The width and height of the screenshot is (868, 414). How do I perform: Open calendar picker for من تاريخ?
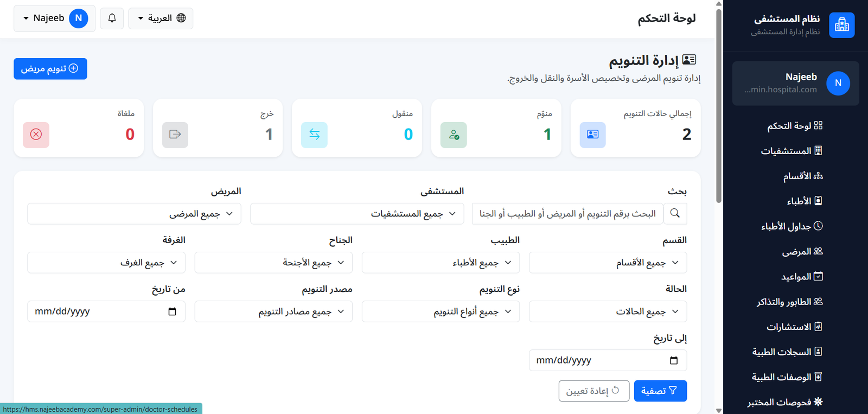173,311
